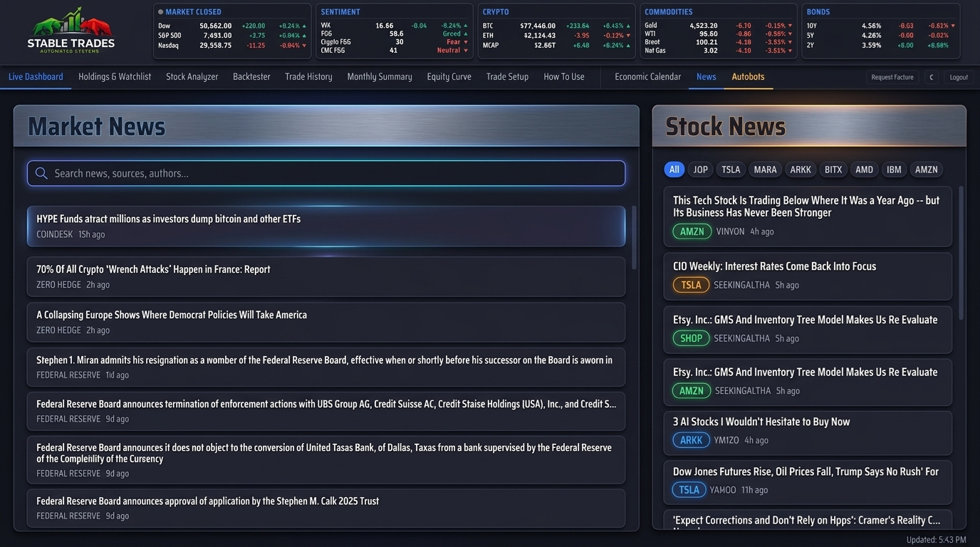Click the WTI price 95.60
Image resolution: width=980 pixels, height=547 pixels.
pyautogui.click(x=709, y=33)
